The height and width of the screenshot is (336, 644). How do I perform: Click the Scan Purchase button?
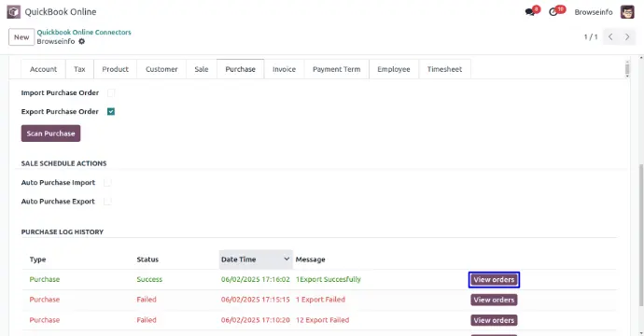(x=51, y=133)
